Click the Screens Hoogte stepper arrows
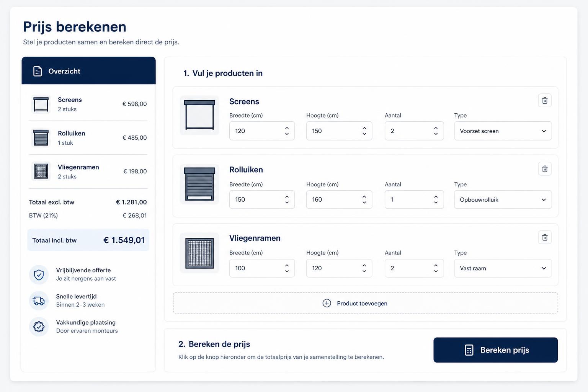Viewport: 588px width, 392px height. click(x=364, y=131)
